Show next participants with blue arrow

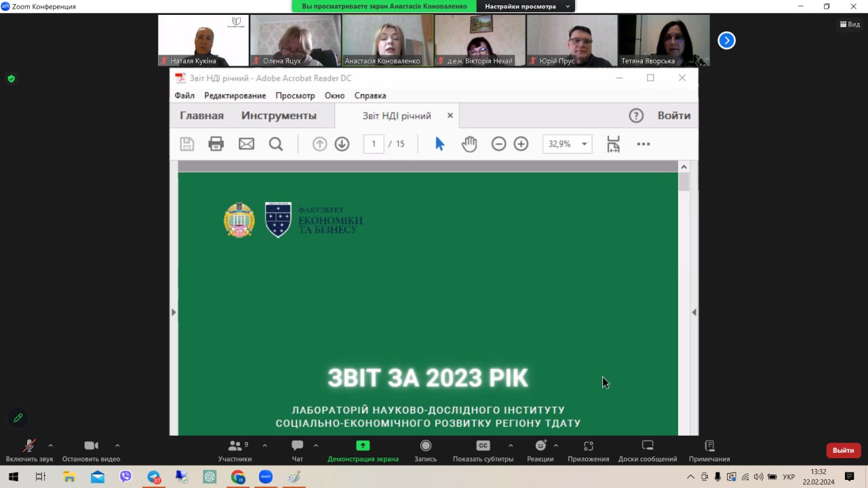[x=726, y=41]
